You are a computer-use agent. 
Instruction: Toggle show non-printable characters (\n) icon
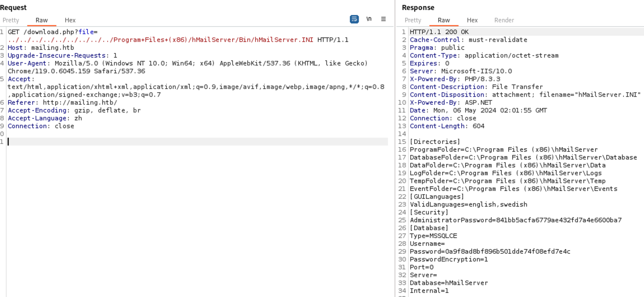pos(369,19)
